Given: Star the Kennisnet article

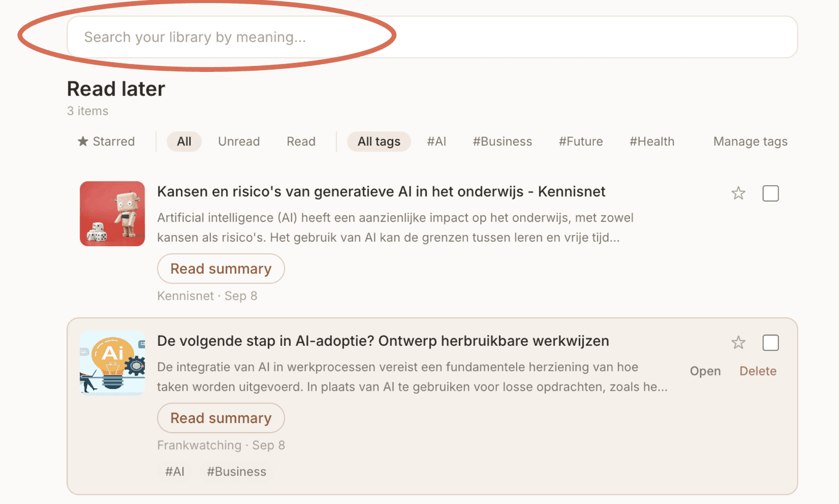Looking at the screenshot, I should point(738,193).
